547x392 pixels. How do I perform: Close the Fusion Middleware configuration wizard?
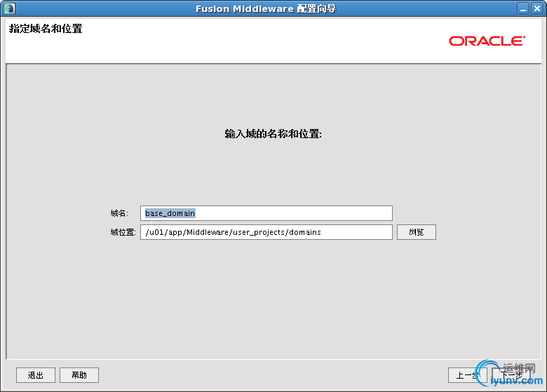537,8
